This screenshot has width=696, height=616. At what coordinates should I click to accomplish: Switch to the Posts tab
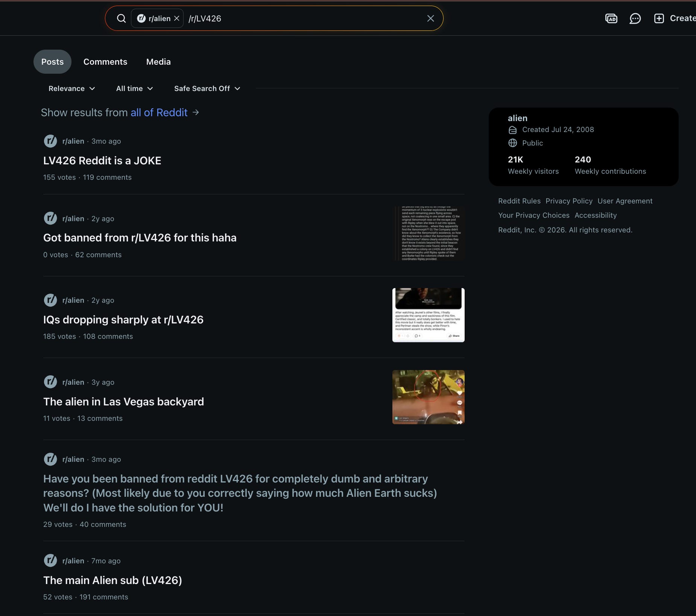pyautogui.click(x=52, y=62)
